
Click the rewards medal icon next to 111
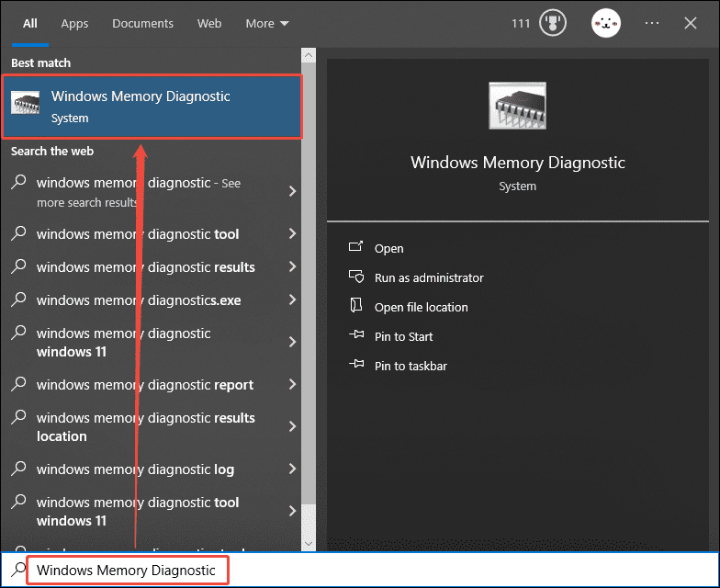pos(553,23)
